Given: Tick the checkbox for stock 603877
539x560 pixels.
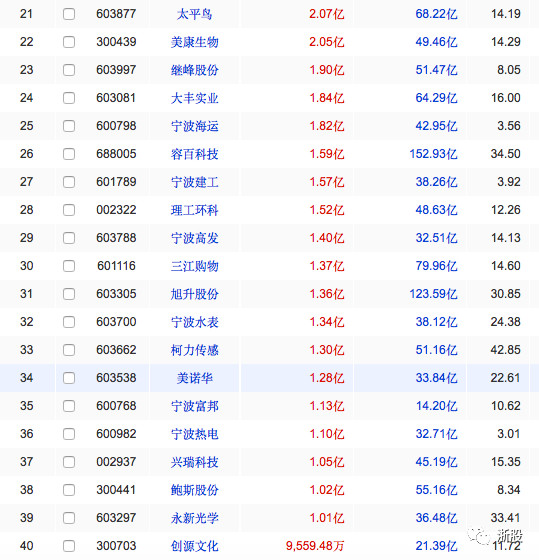Looking at the screenshot, I should 69,14.
